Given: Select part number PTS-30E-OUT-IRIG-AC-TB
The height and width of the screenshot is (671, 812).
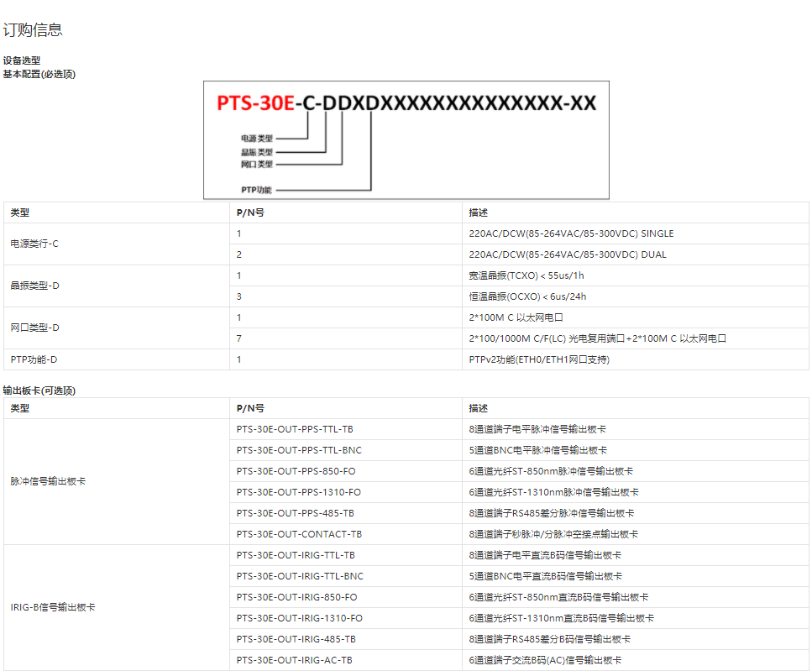Looking at the screenshot, I should (x=294, y=660).
